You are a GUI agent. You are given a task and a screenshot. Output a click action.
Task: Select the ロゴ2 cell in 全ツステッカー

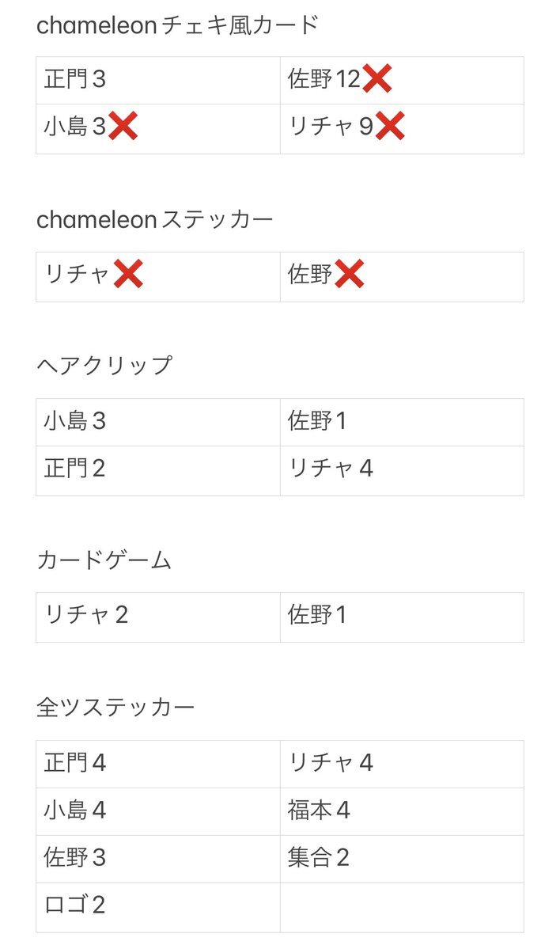158,907
